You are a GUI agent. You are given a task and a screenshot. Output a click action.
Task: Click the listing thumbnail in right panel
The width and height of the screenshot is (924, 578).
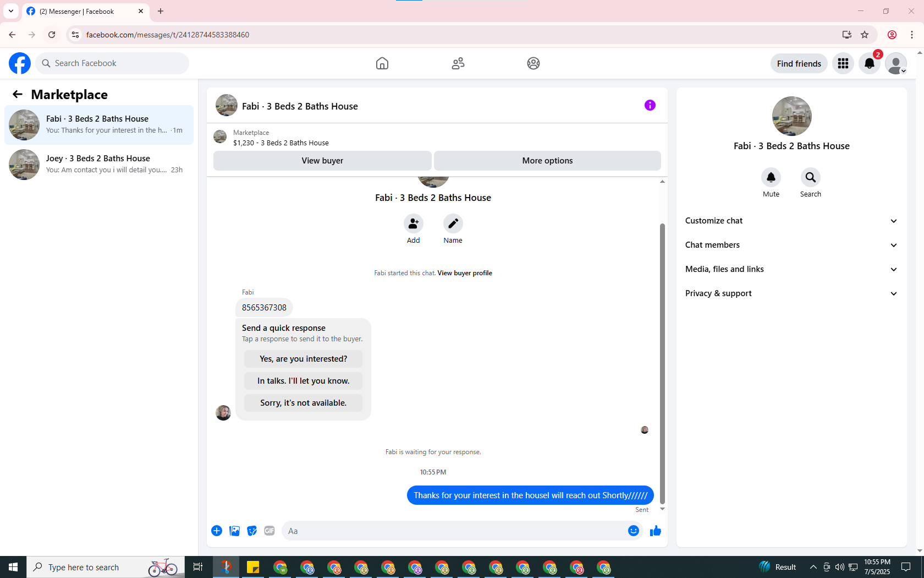(792, 116)
